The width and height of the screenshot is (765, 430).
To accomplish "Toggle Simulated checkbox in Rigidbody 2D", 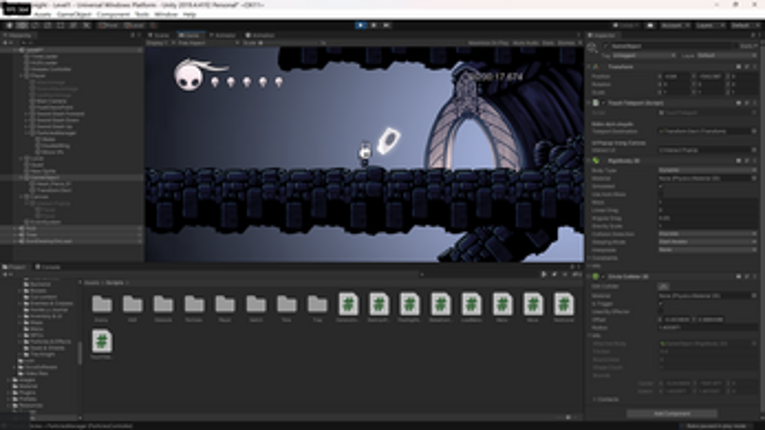I will [x=661, y=186].
